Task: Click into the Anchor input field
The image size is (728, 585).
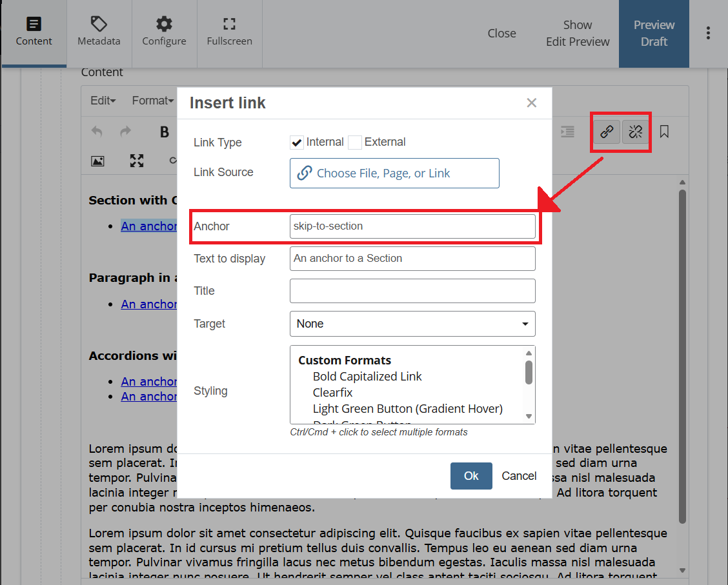Action: (x=412, y=226)
